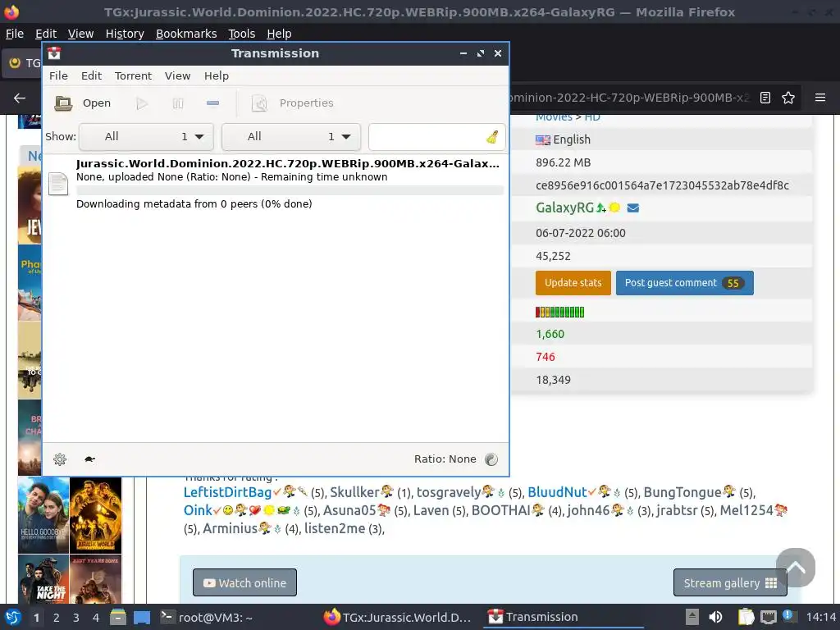Image resolution: width=840 pixels, height=630 pixels.
Task: Open Firefox Bookmarks menu
Action: [186, 33]
